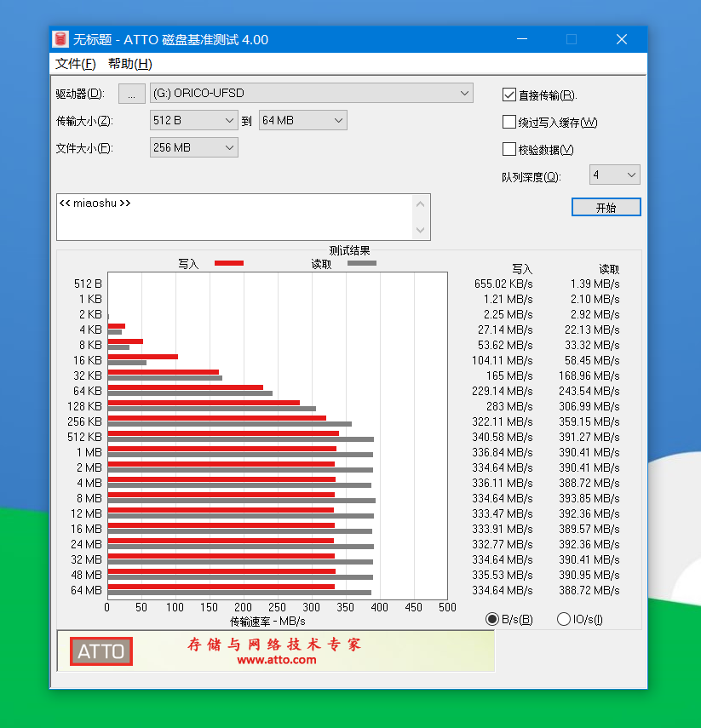
Task: Click the 存储与网络技术专家 banner text
Action: pos(274,645)
